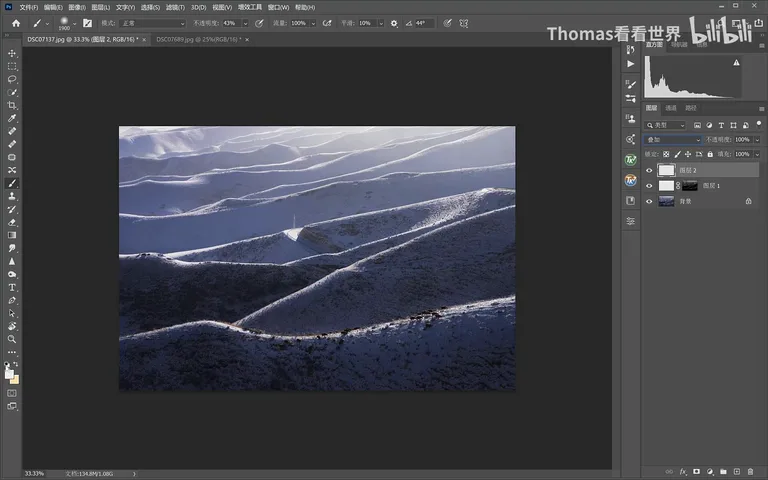Open the layer blend mode dropdown
Viewport: 768px width, 480px height.
(673, 140)
